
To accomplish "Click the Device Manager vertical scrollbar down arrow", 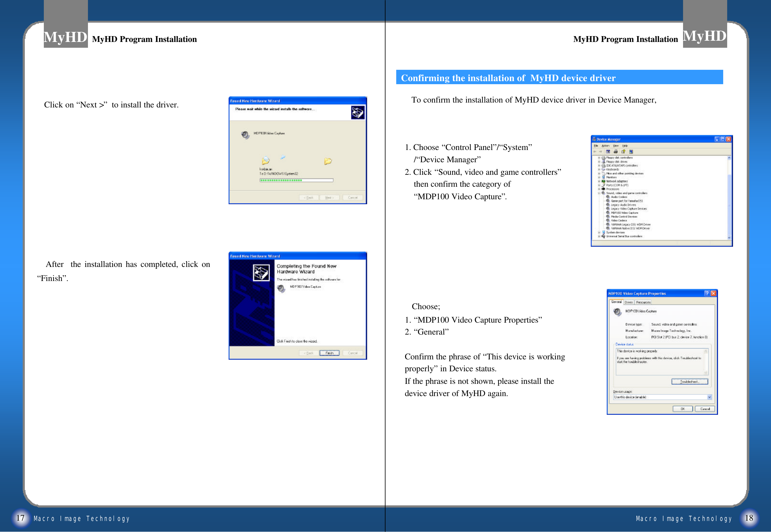I will [x=729, y=238].
